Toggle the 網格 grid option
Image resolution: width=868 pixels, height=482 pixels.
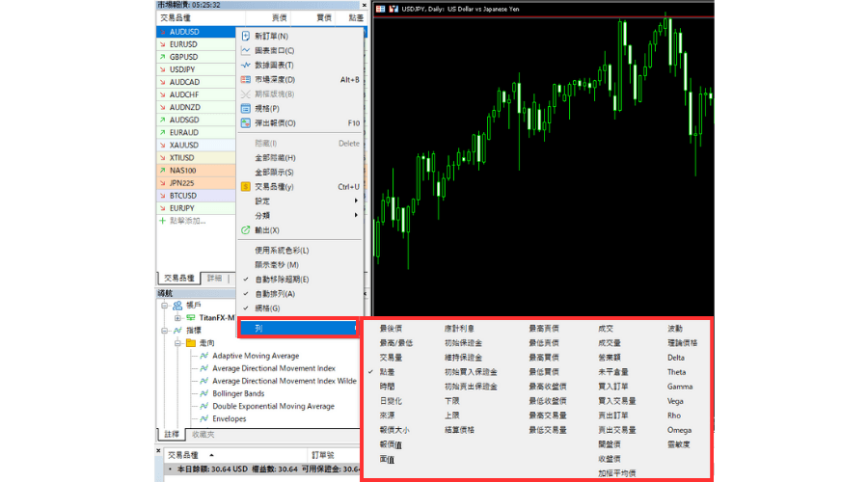point(267,308)
